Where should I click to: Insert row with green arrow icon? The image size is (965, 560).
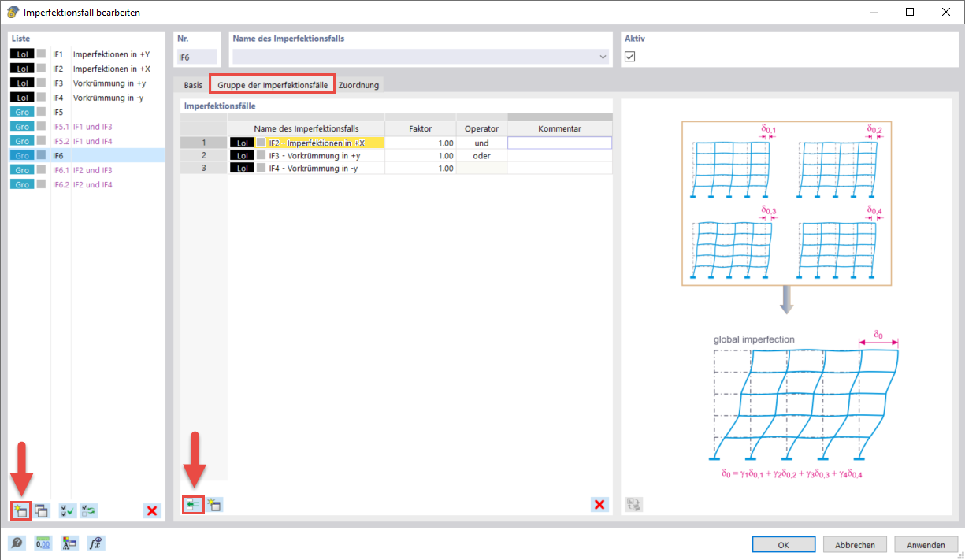tap(193, 504)
